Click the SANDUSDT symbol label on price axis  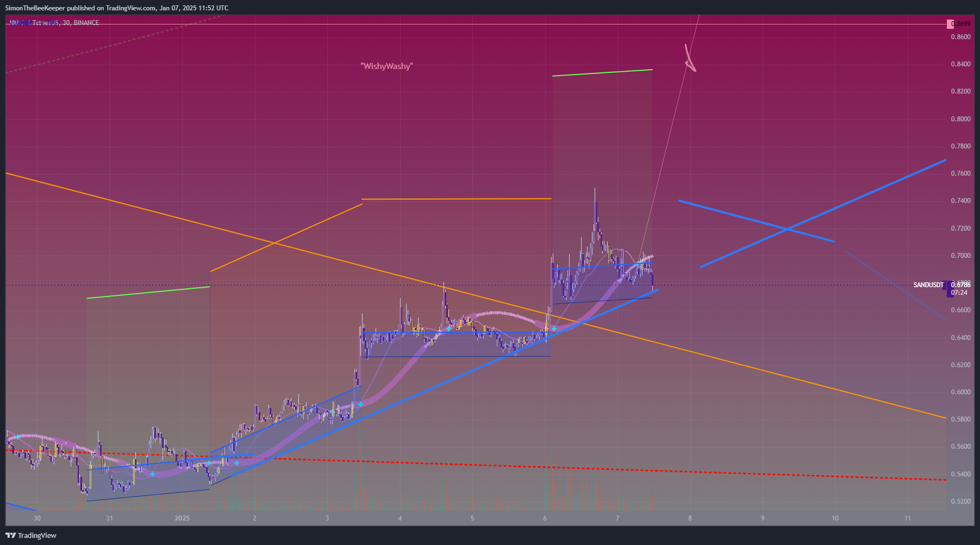click(x=928, y=285)
